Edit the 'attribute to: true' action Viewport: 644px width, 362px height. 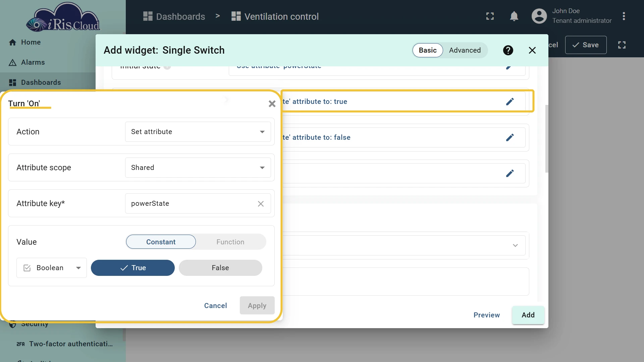pyautogui.click(x=510, y=102)
